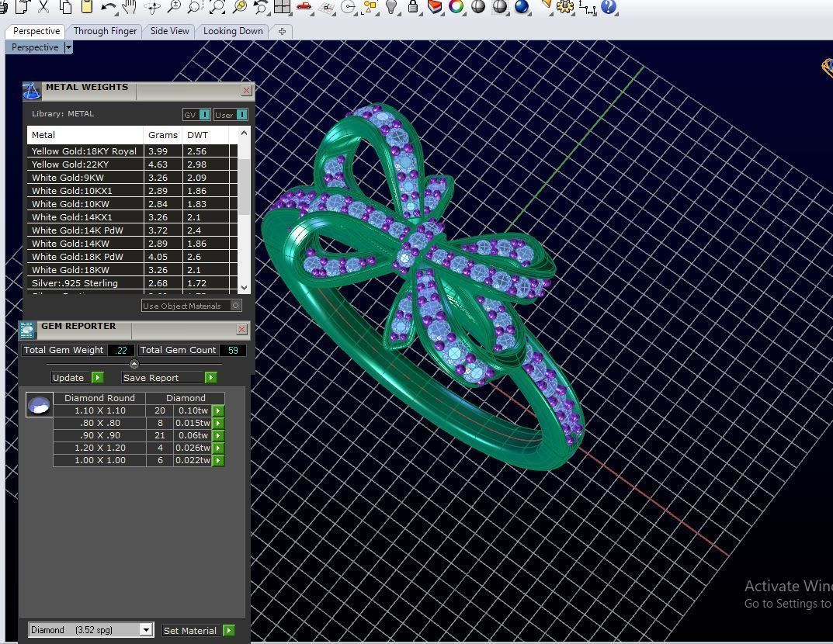Click the arrow next to 1.10 X 1.10 row
833x644 pixels.
[218, 411]
